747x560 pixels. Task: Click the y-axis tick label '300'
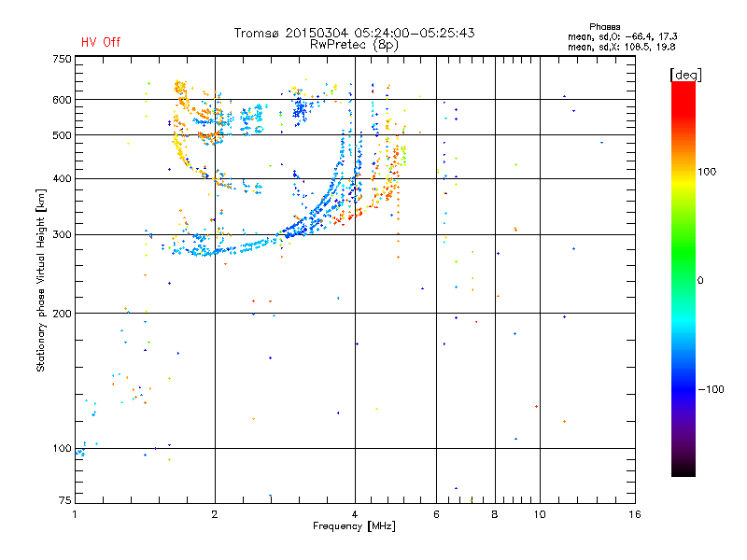point(62,235)
